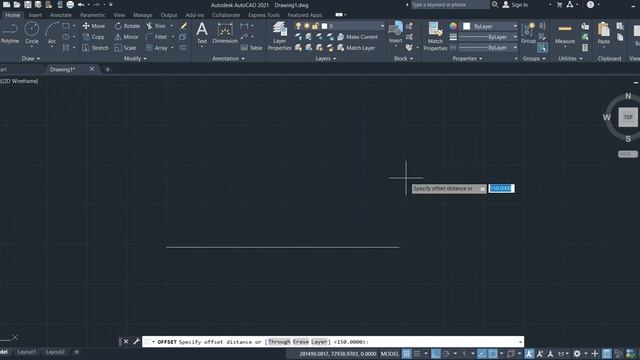Open Layer Properties manager
Viewport: 640px width, 360px height.
click(x=280, y=36)
